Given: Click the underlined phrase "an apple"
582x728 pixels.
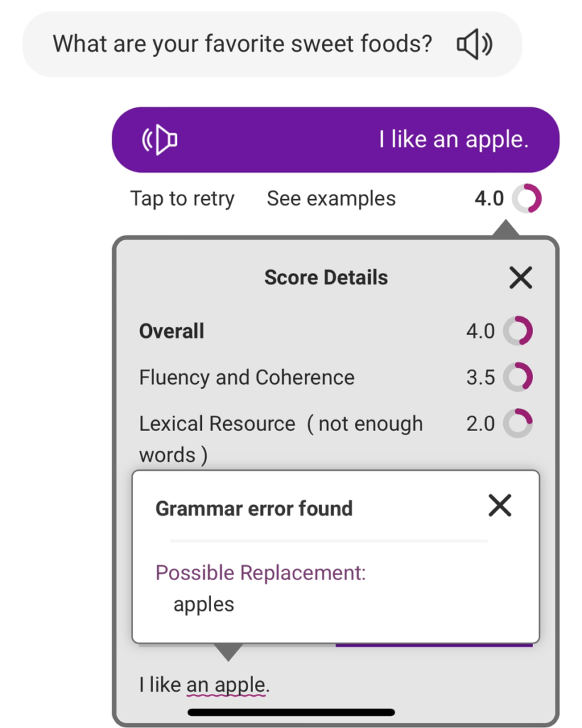Looking at the screenshot, I should coord(226,686).
